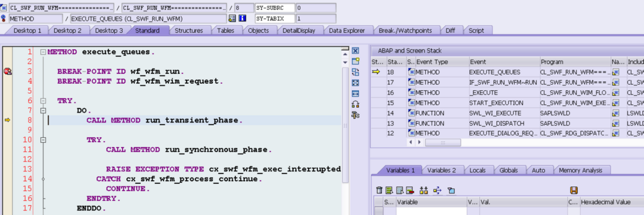Screen dimensions: 644x215
Task: Select the Memory Analysis tab
Action: pyautogui.click(x=580, y=170)
